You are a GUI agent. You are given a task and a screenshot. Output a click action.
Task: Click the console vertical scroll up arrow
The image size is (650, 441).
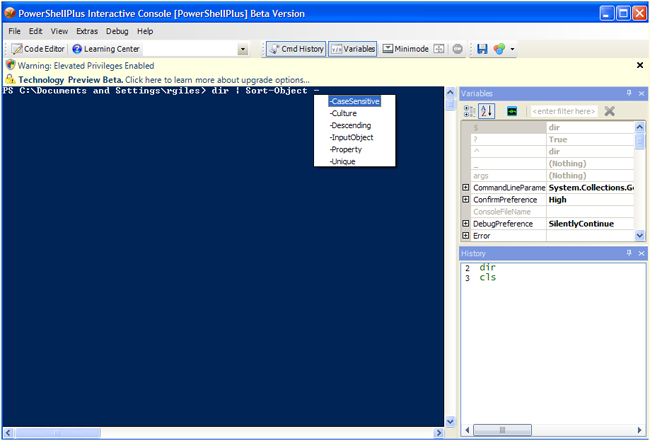[450, 92]
